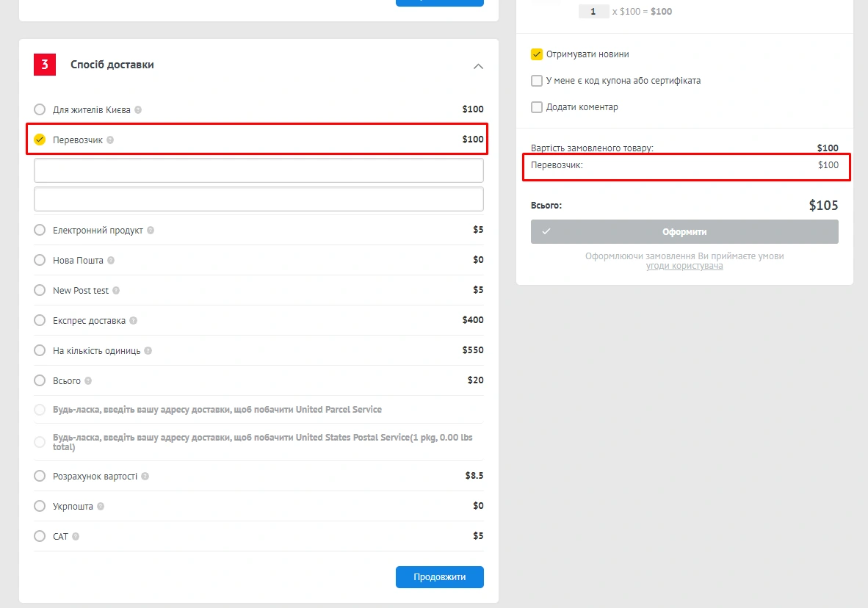Screen dimensions: 868x608
Task: Uncheck the Отримувати новини checkbox
Action: tap(537, 54)
